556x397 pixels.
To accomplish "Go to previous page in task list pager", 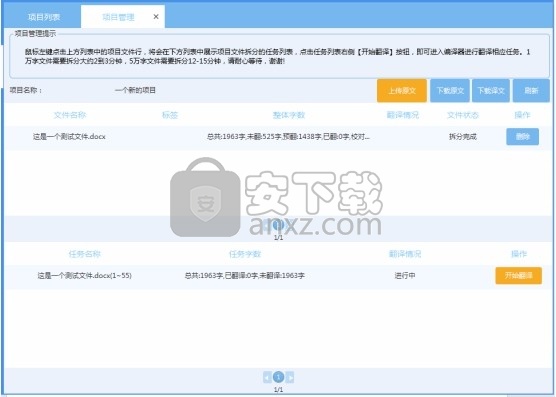I will (x=267, y=377).
